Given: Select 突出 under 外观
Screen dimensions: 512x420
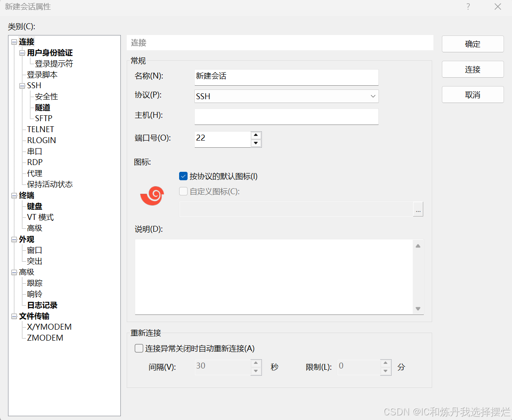Looking at the screenshot, I should pos(35,261).
